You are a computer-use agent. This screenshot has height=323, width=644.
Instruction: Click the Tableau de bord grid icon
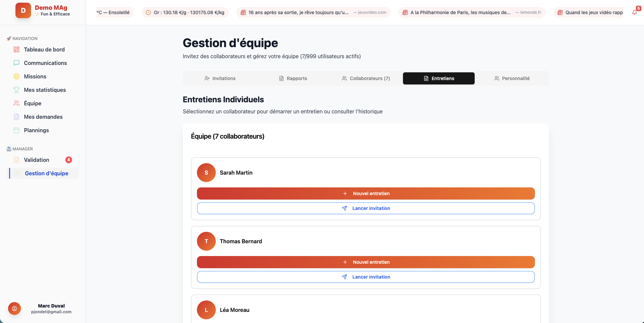(x=16, y=49)
